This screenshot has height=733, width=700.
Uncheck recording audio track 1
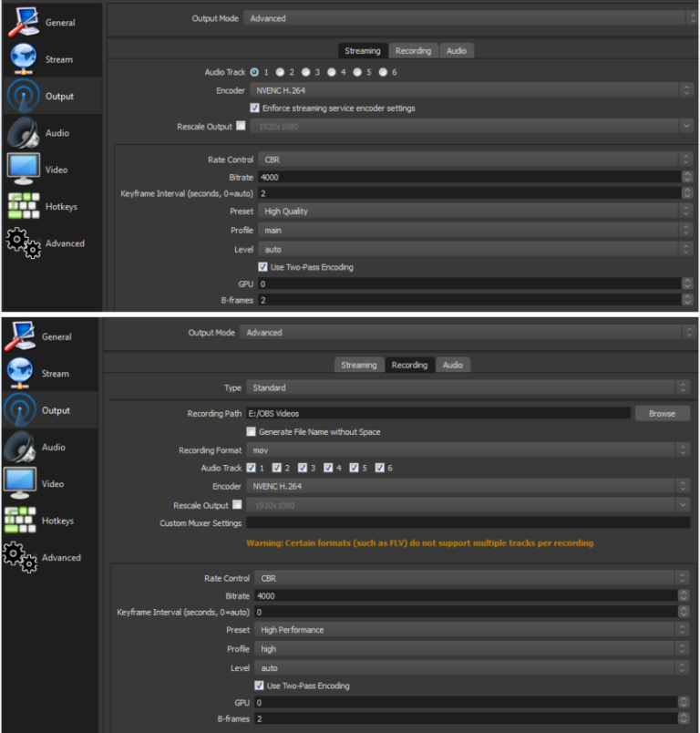pos(251,468)
